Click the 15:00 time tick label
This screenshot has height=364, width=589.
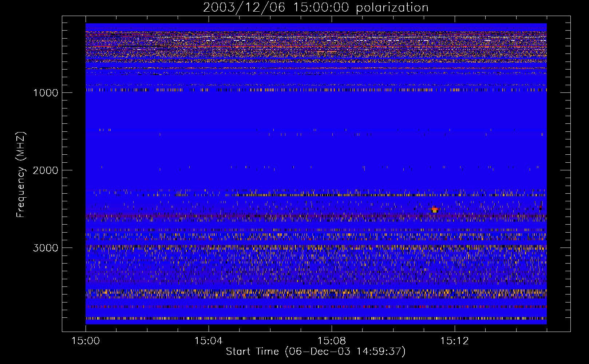(x=86, y=341)
